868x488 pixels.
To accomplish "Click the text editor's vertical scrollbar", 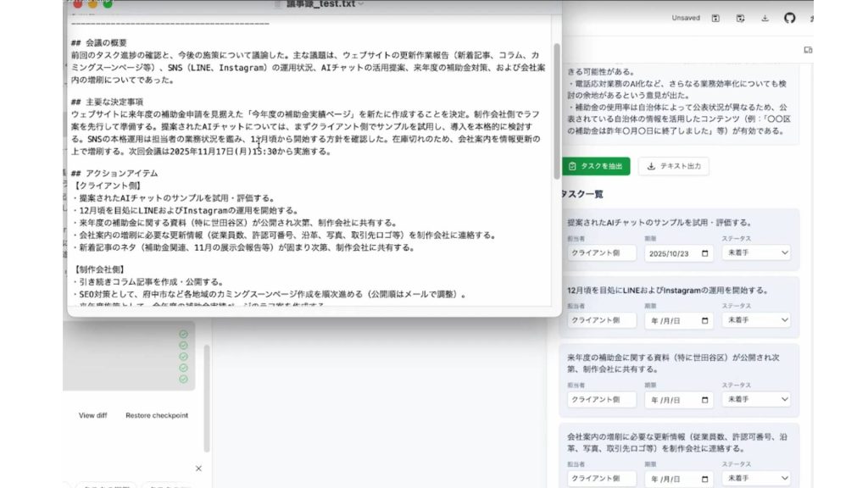I will tap(556, 110).
